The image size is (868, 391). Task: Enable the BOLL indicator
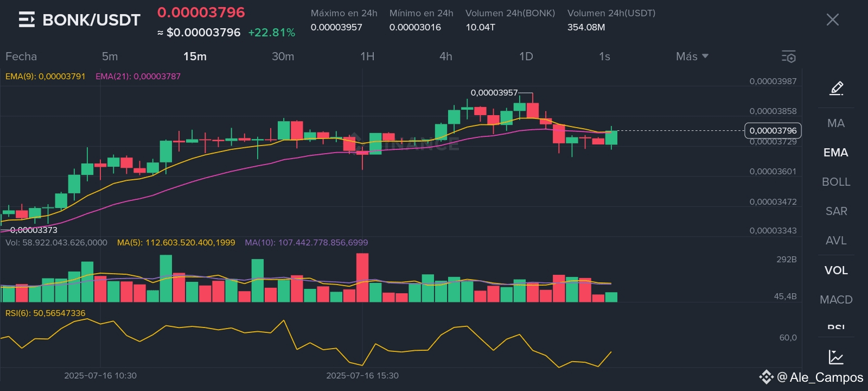click(836, 182)
